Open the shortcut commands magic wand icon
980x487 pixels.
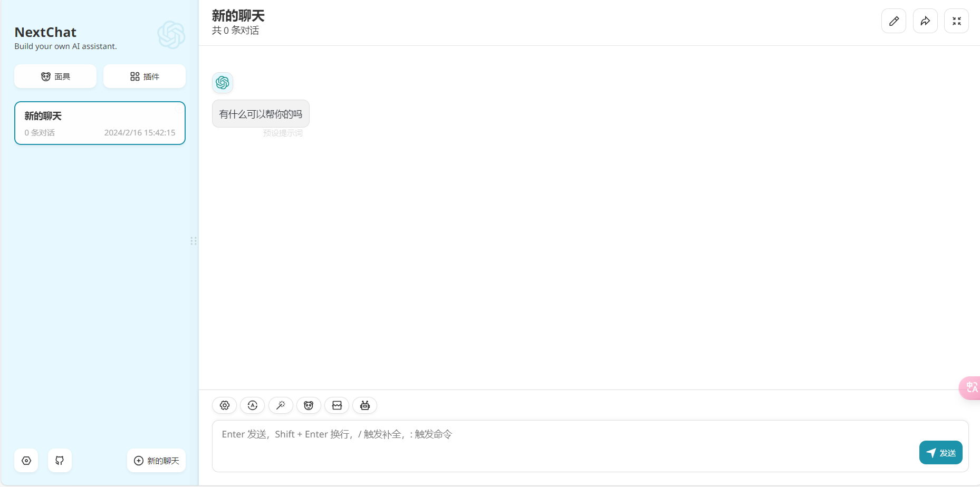(281, 405)
